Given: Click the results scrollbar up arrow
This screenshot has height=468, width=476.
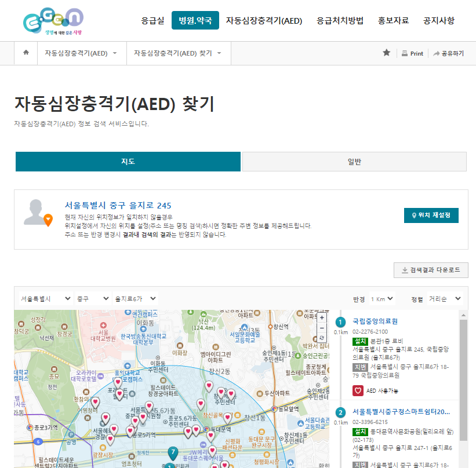Looking at the screenshot, I should 463,315.
